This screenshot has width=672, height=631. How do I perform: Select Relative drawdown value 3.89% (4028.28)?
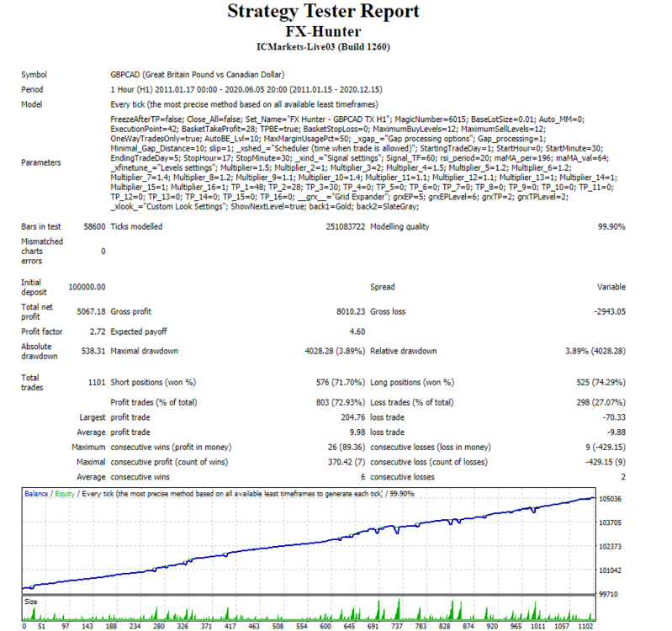[595, 351]
